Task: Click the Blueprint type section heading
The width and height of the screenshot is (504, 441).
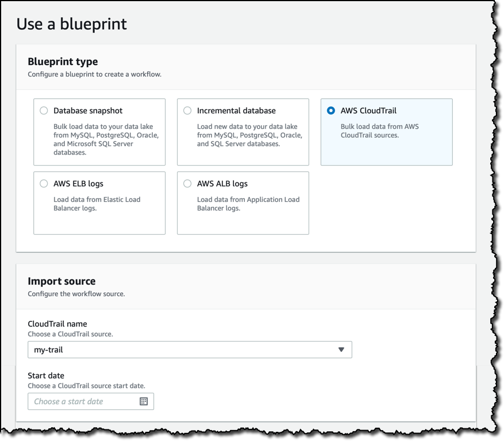Action: point(63,62)
